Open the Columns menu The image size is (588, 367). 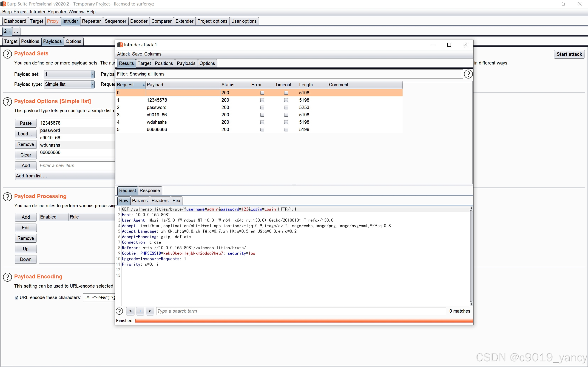153,54
